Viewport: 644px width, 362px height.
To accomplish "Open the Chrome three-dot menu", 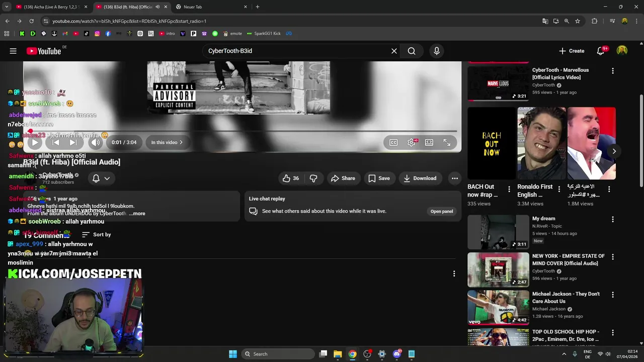I will tap(636, 21).
